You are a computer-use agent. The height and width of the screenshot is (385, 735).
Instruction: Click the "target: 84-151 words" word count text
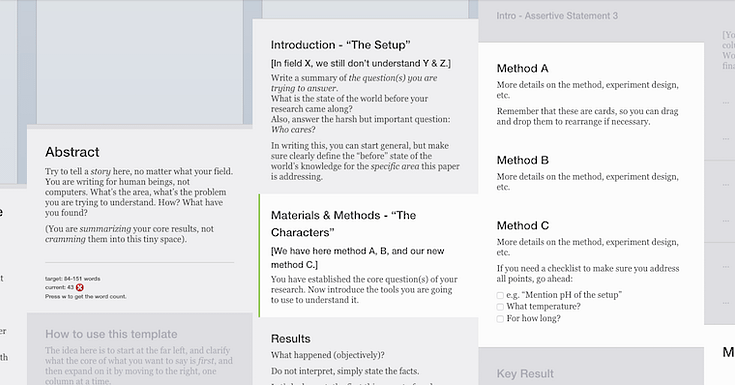[x=73, y=279]
